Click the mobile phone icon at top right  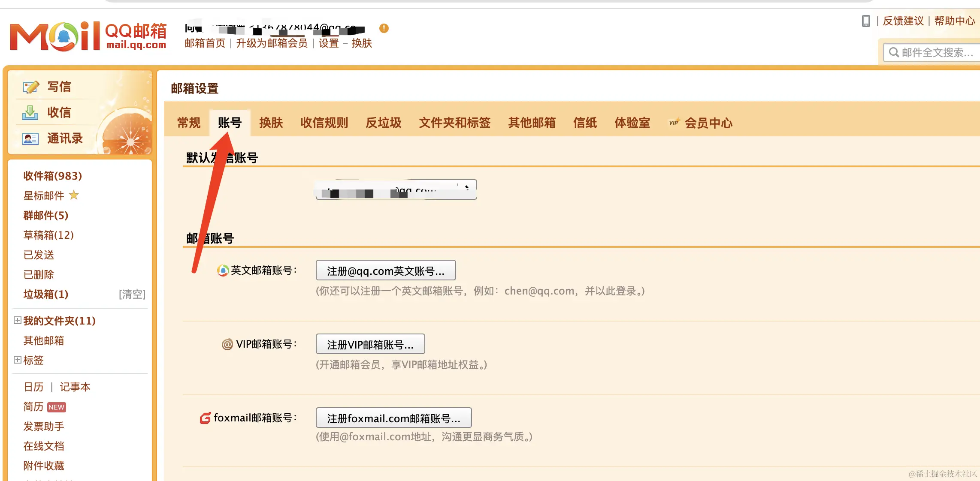click(x=866, y=21)
